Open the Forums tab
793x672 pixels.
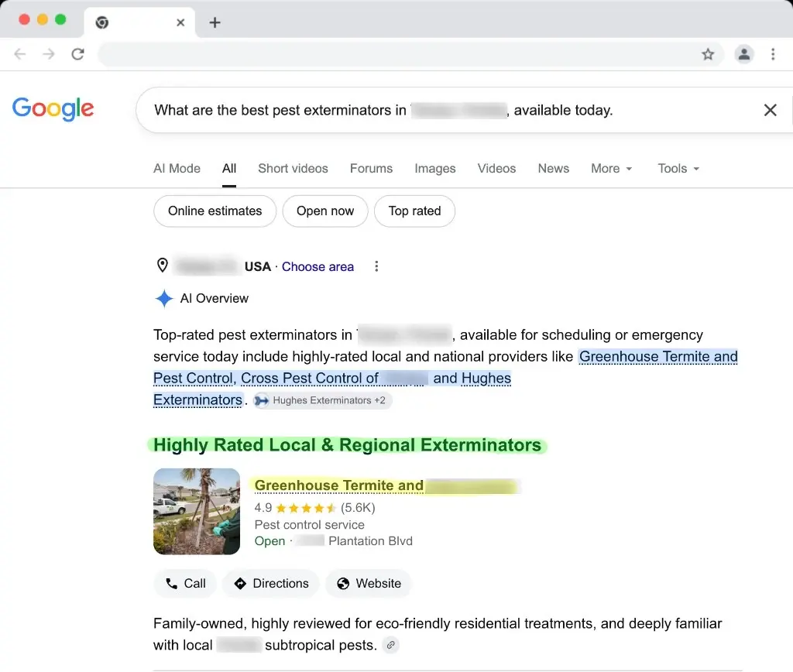(x=371, y=168)
